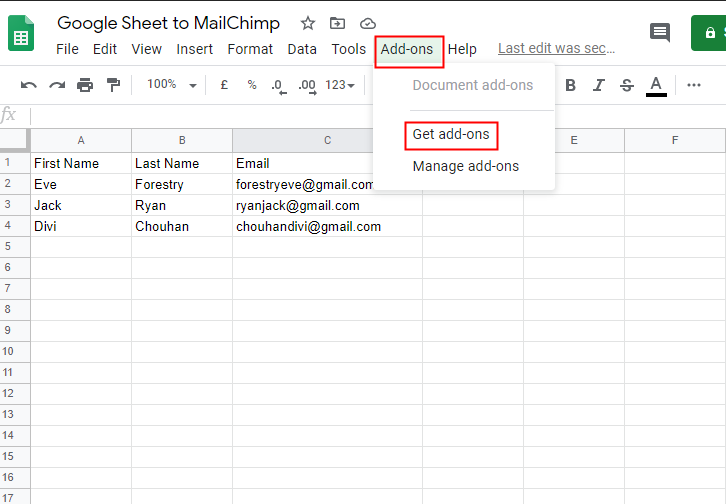726x504 pixels.
Task: Undo the last action
Action: (29, 85)
